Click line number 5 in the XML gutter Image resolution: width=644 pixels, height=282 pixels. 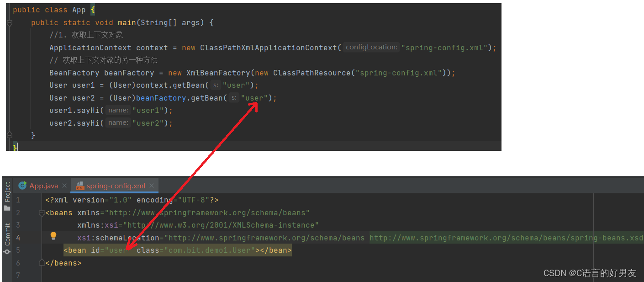tap(18, 250)
